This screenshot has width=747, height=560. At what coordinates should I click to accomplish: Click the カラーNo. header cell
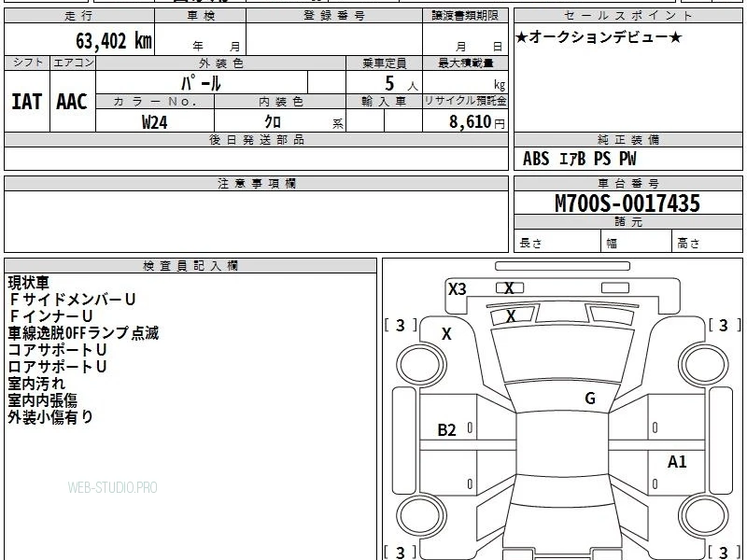pos(155,102)
